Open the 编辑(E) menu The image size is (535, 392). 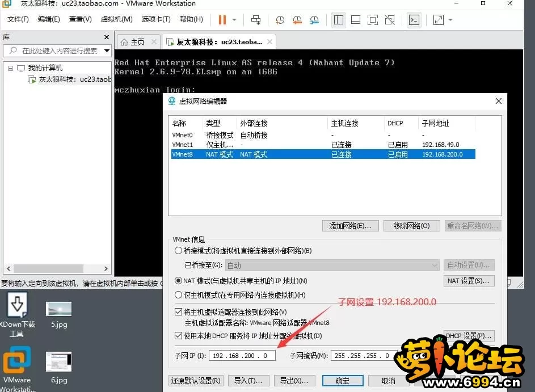point(49,19)
